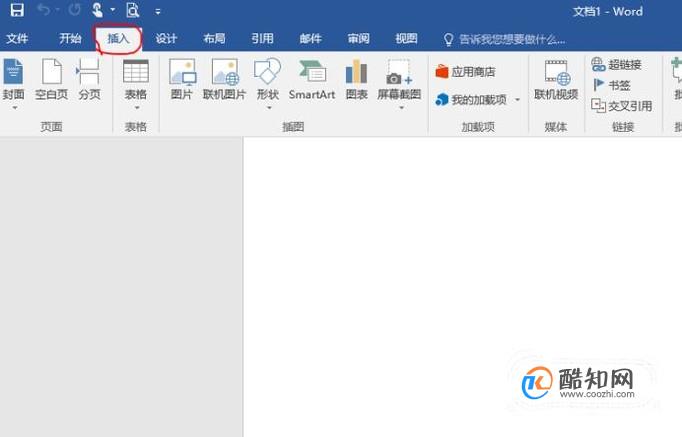Toggle Touch/Mouse mode icon
This screenshot has height=437, width=682.
(97, 10)
